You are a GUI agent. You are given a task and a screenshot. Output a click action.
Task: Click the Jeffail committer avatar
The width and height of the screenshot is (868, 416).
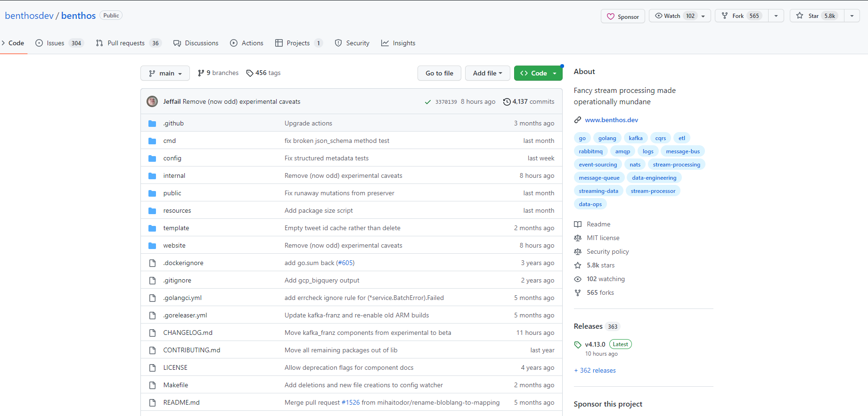click(x=152, y=101)
